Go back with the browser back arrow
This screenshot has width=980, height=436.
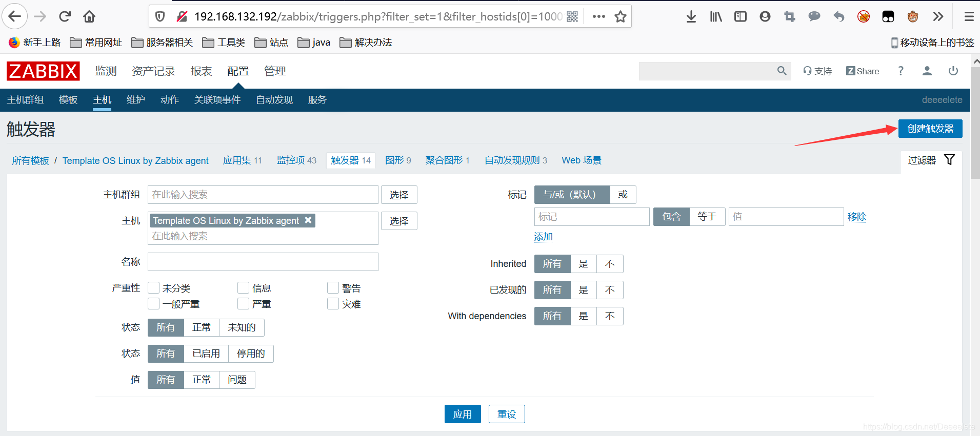pos(15,16)
